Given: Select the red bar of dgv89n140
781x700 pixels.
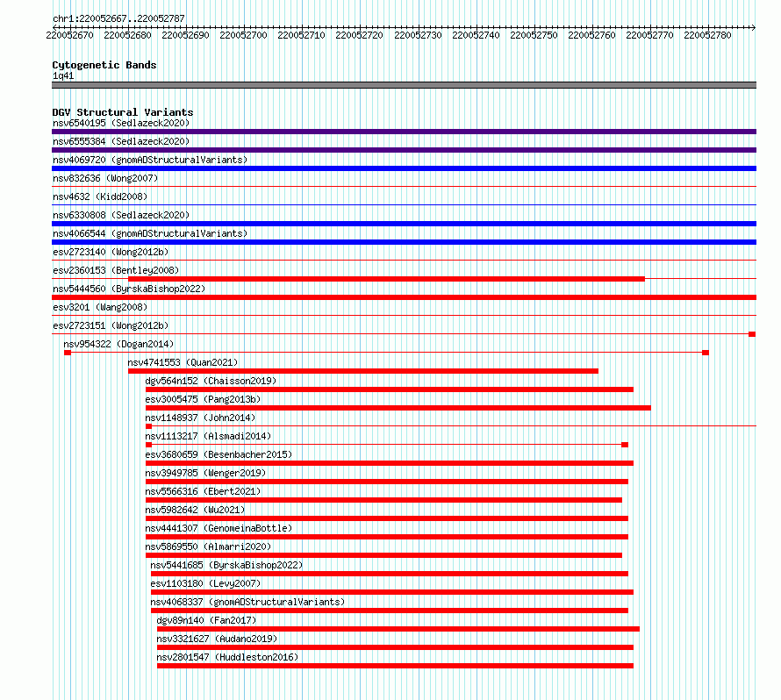Looking at the screenshot, I should point(398,629).
